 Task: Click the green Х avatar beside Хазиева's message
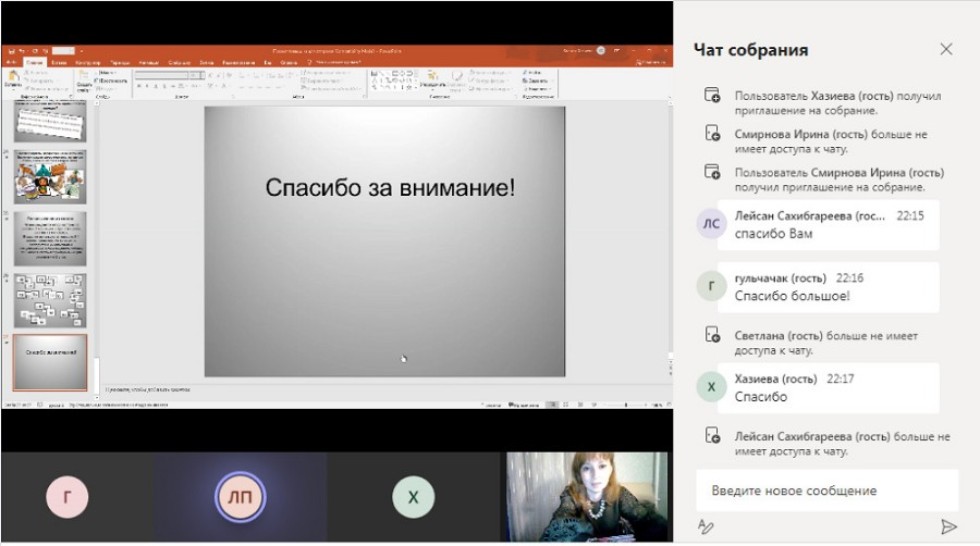(x=711, y=387)
